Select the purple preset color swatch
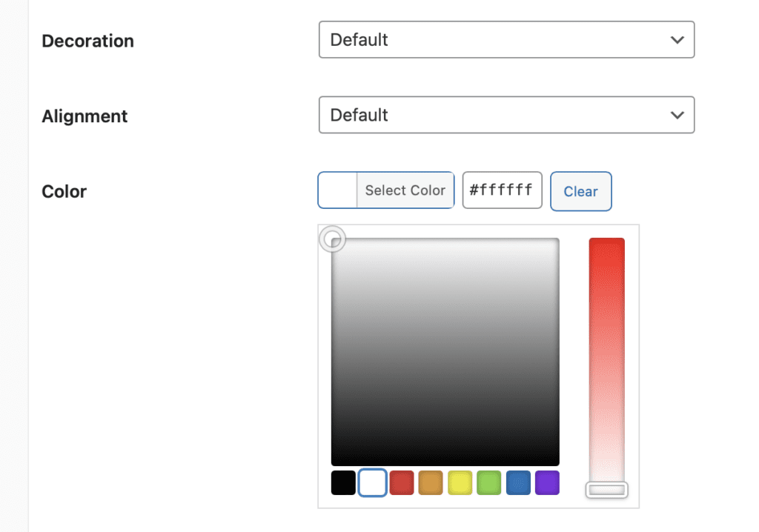This screenshot has width=759, height=532. pos(547,482)
